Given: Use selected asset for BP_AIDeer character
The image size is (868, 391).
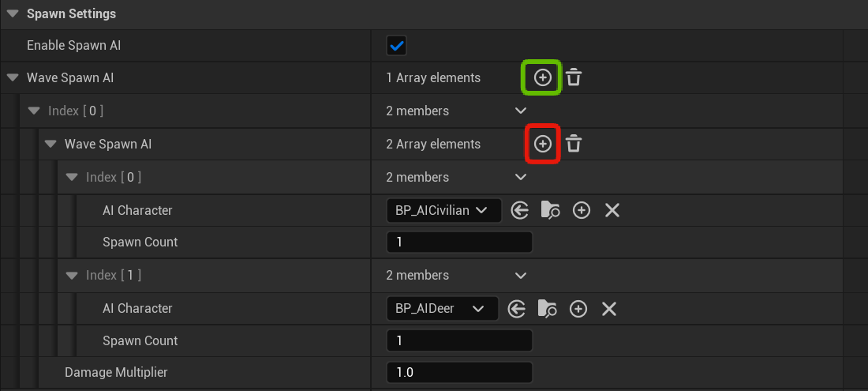Looking at the screenshot, I should click(516, 308).
